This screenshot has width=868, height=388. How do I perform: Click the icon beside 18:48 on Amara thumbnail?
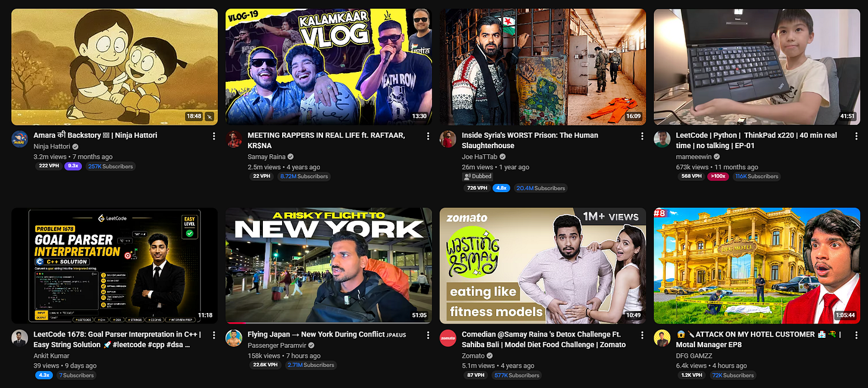click(x=210, y=116)
